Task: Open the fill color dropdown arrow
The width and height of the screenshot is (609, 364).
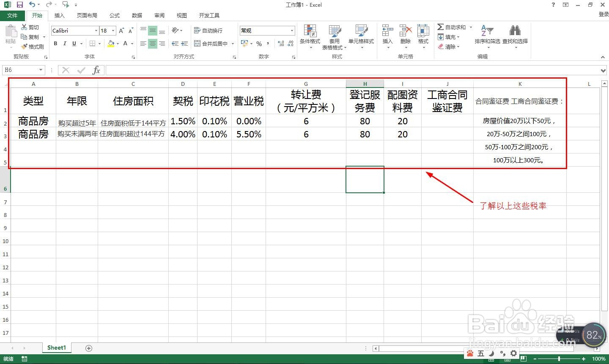Action: click(x=118, y=44)
